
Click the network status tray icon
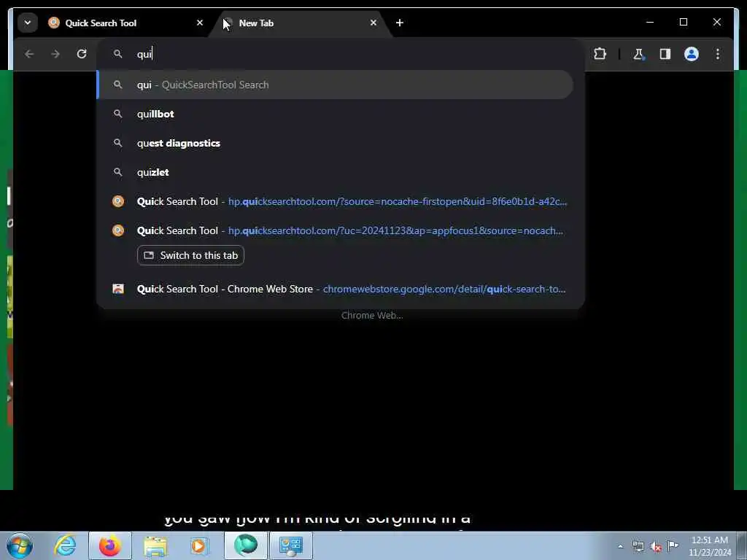coord(638,546)
